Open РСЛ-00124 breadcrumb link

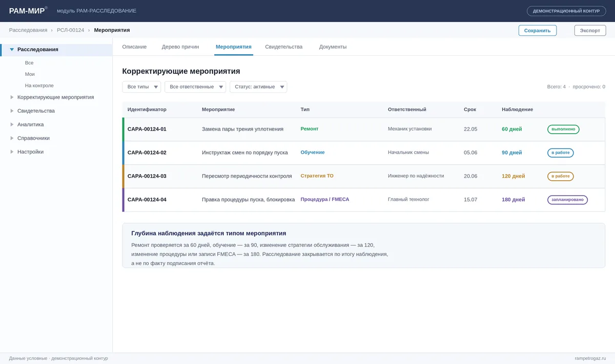pyautogui.click(x=70, y=30)
